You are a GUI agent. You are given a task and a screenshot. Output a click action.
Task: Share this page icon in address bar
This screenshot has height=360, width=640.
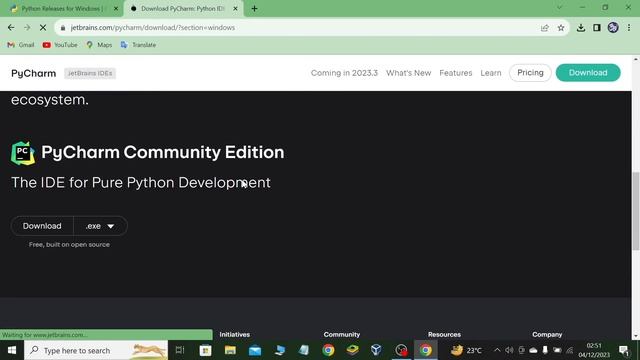tap(544, 28)
